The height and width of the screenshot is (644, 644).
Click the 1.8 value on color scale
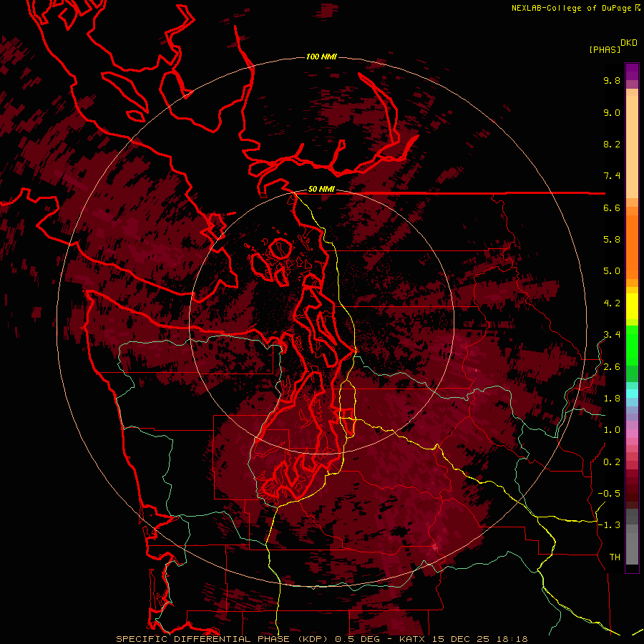612,399
